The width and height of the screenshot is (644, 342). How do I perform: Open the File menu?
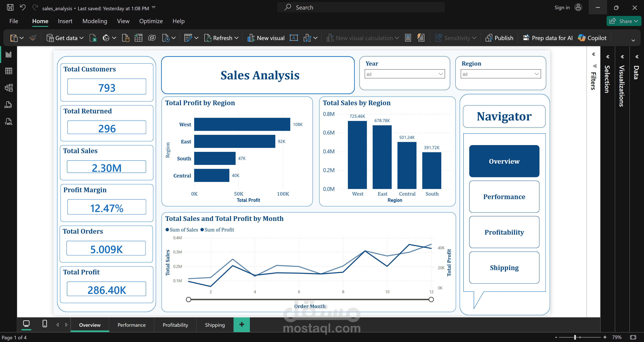[x=14, y=21]
